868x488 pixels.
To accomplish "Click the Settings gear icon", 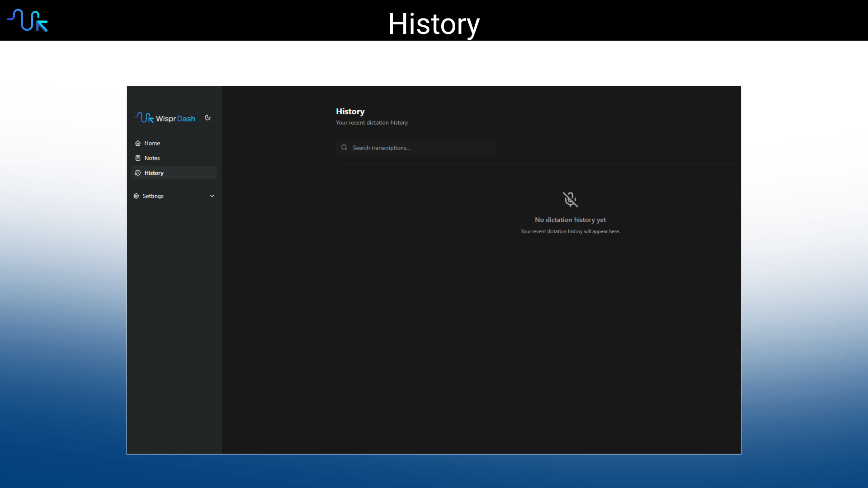I will coord(136,196).
